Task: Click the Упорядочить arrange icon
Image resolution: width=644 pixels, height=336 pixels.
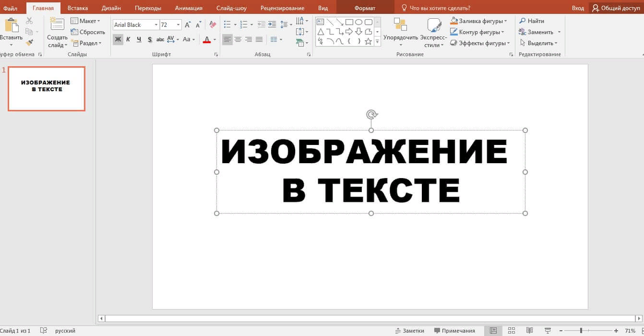Action: coord(400,25)
